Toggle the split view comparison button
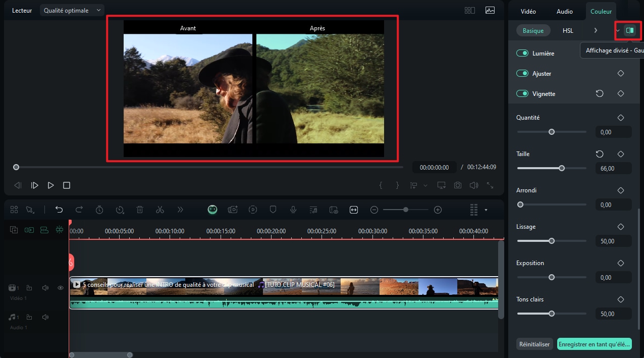 pyautogui.click(x=629, y=31)
